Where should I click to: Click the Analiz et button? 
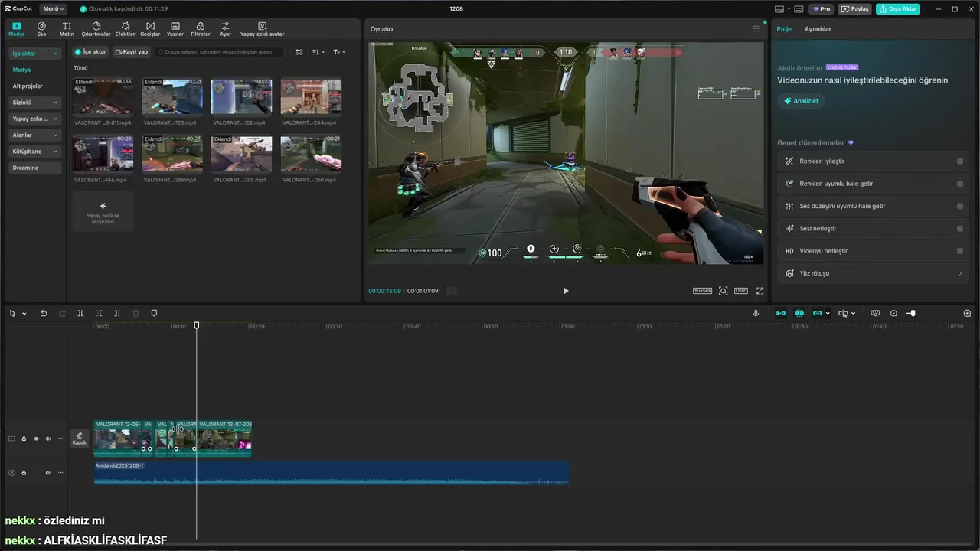[x=801, y=101]
